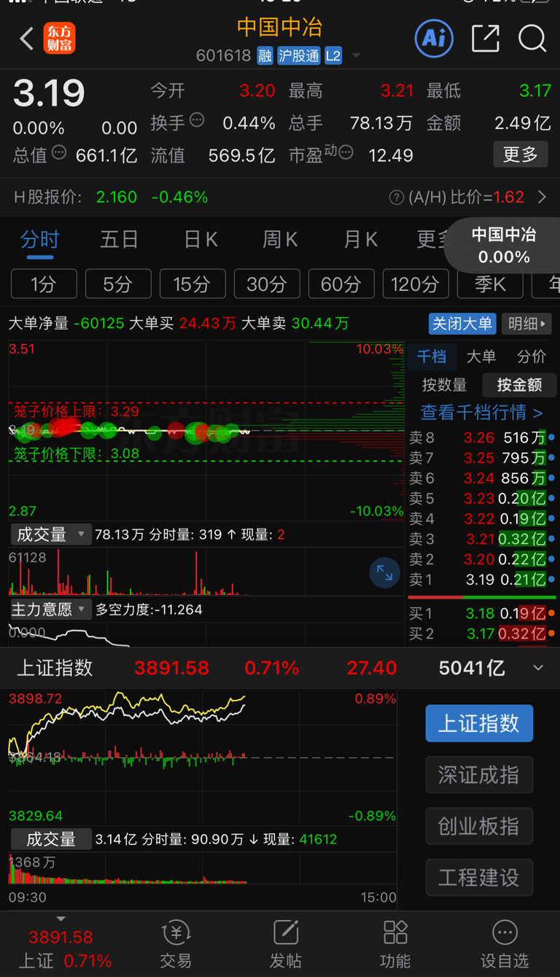Open 交易 trading icon
The height and width of the screenshot is (977, 560).
176,944
